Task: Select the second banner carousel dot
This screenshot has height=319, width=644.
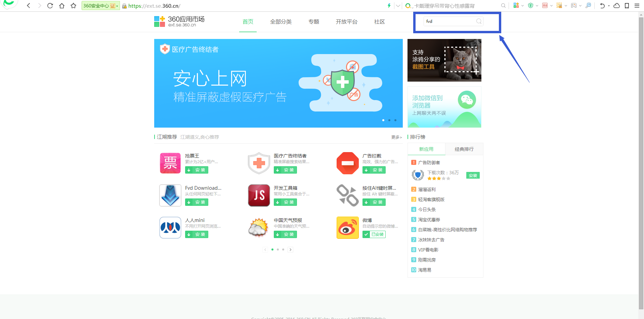Action: click(x=389, y=120)
